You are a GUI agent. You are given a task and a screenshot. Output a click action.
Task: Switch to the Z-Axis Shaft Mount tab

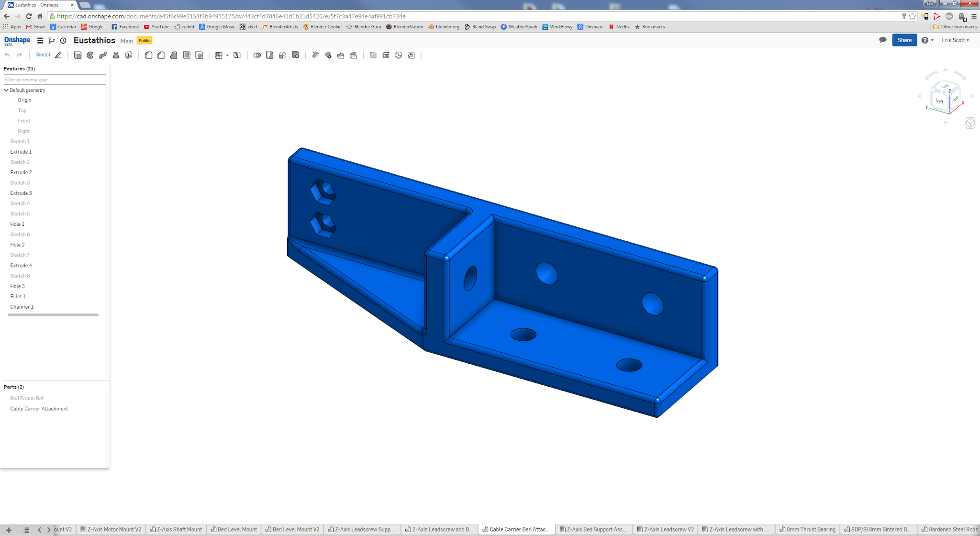pos(176,529)
